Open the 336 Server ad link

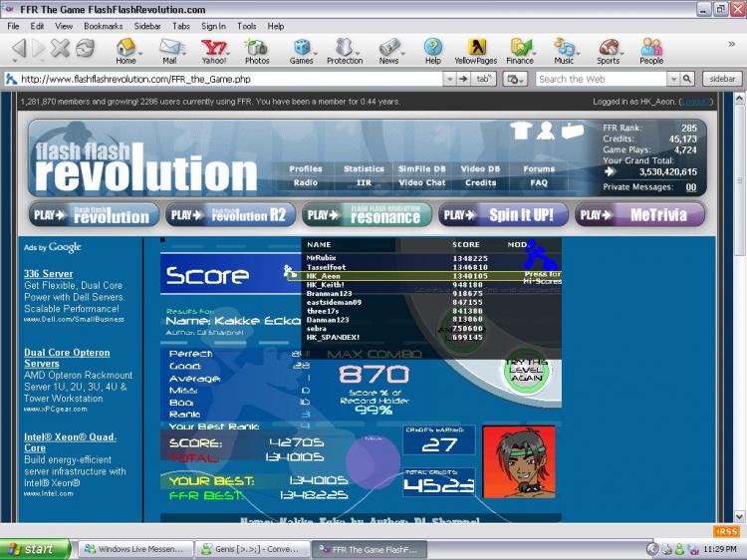tap(48, 274)
